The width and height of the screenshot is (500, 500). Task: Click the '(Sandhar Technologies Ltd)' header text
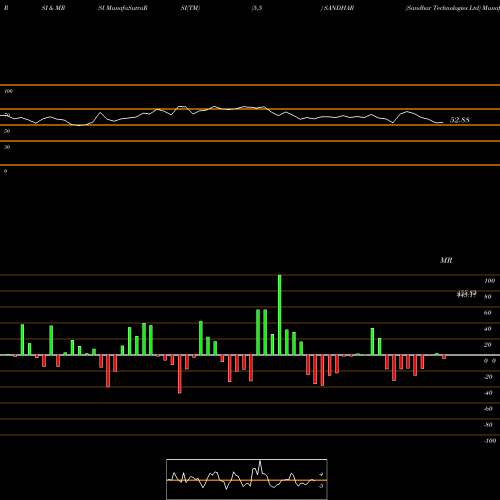[443, 8]
